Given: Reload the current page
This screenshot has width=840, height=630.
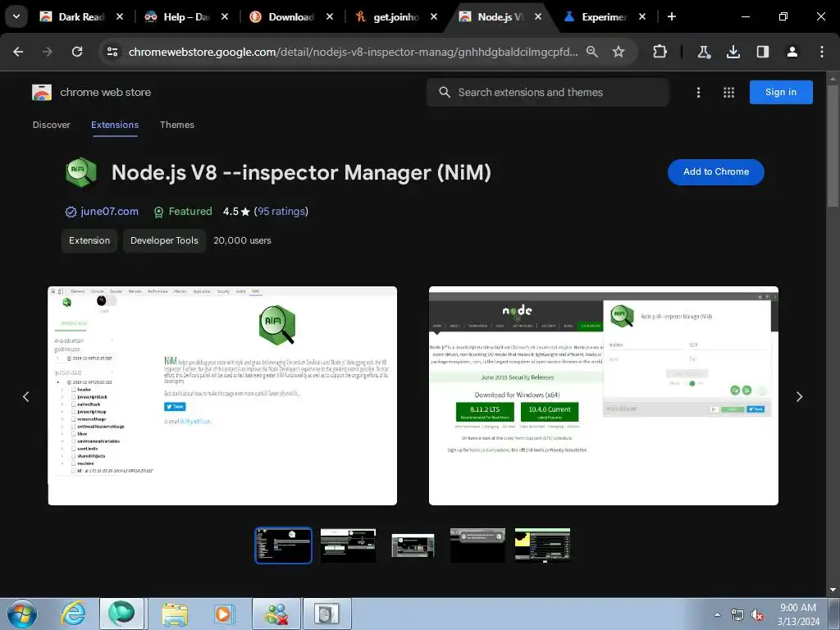Looking at the screenshot, I should tap(77, 52).
